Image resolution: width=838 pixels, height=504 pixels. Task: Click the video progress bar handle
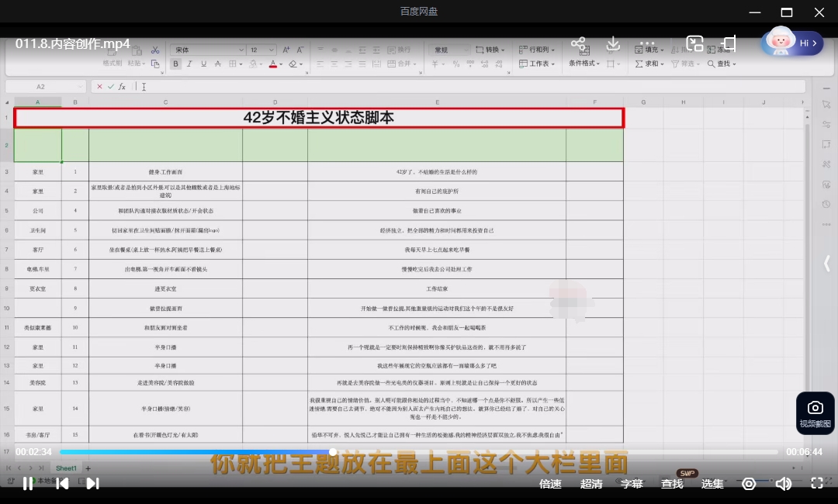(332, 452)
